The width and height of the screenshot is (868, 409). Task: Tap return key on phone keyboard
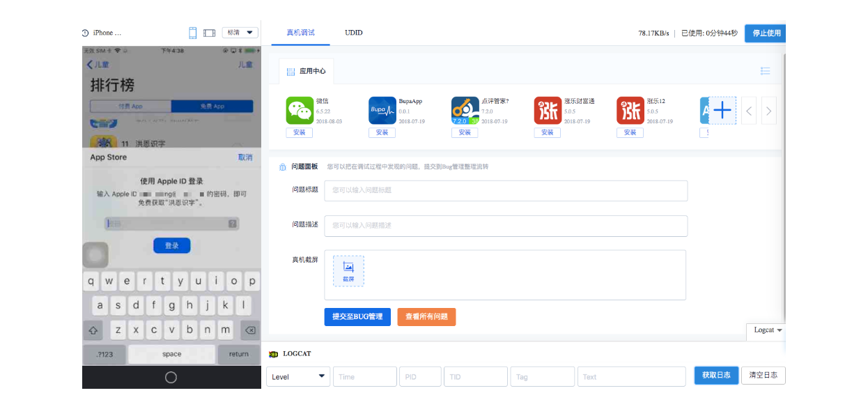[239, 354]
